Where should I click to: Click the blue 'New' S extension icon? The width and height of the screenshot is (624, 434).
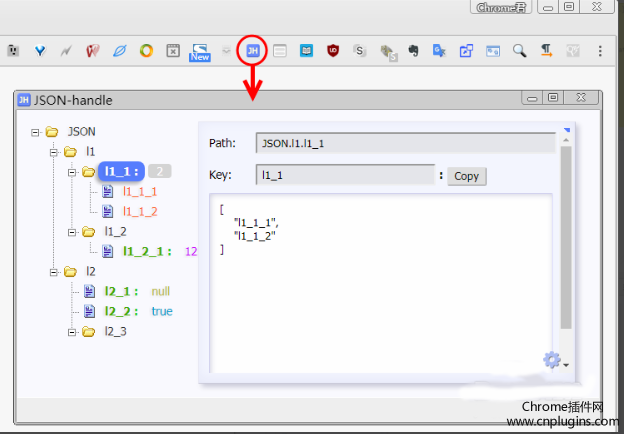199,52
